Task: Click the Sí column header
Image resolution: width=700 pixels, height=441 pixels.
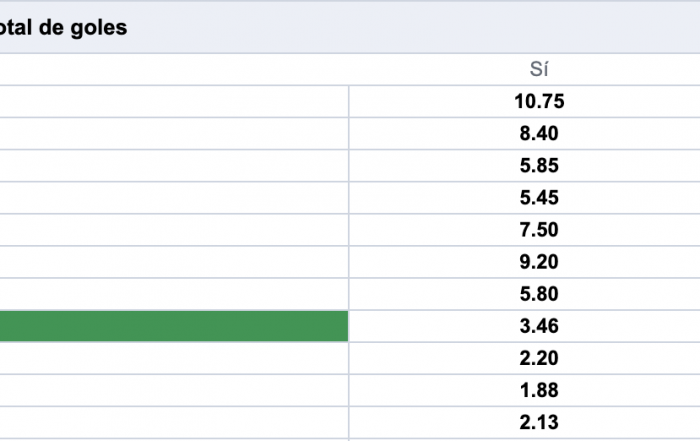Action: tap(539, 69)
